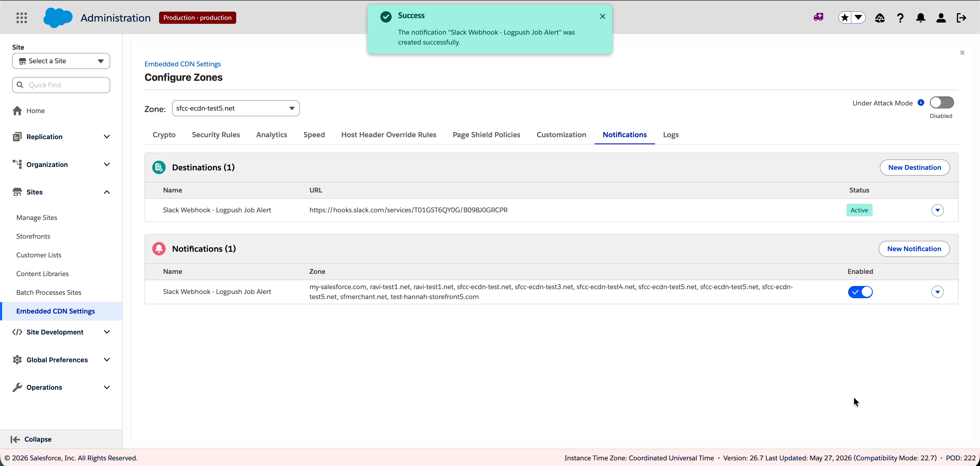The height and width of the screenshot is (466, 980).
Task: Open actions menu for Slack Webhook destination
Action: point(937,210)
